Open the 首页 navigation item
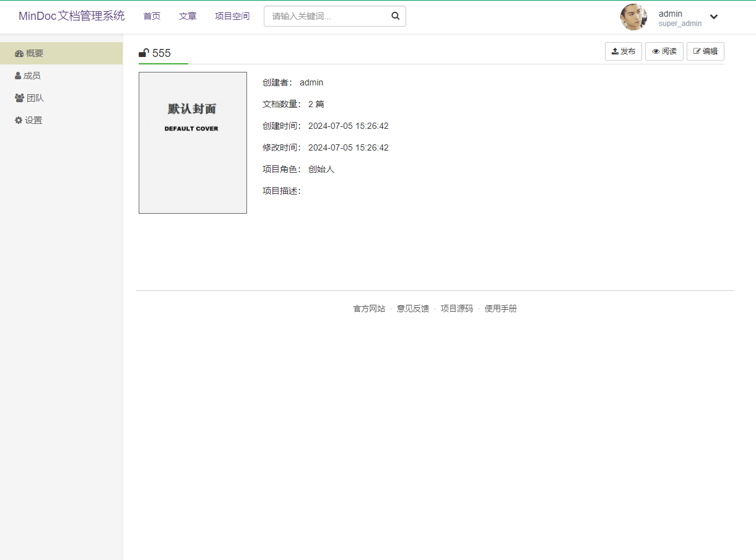This screenshot has height=560, width=756. tap(152, 16)
